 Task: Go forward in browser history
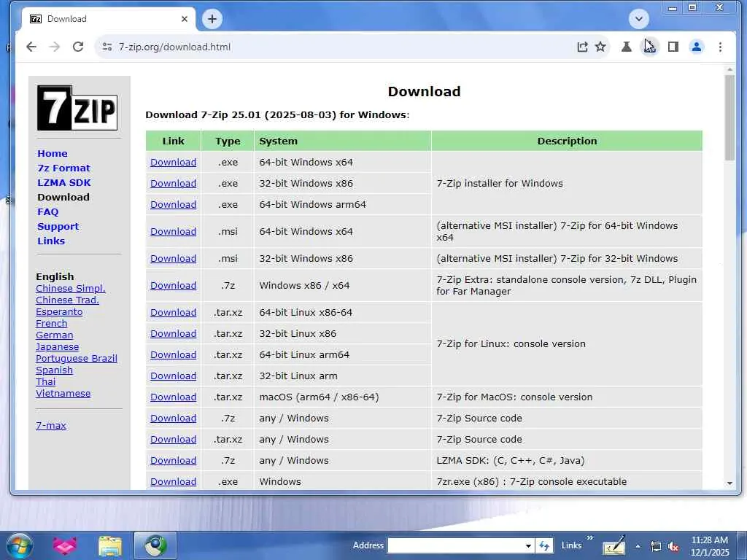click(x=55, y=47)
